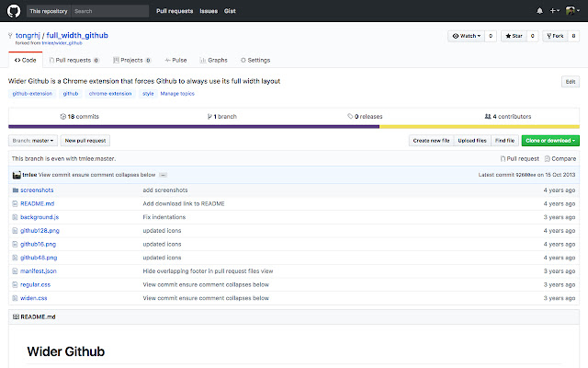Viewport: 588px width, 368px height.
Task: Open the Branch: master dropdown
Action: [x=33, y=141]
